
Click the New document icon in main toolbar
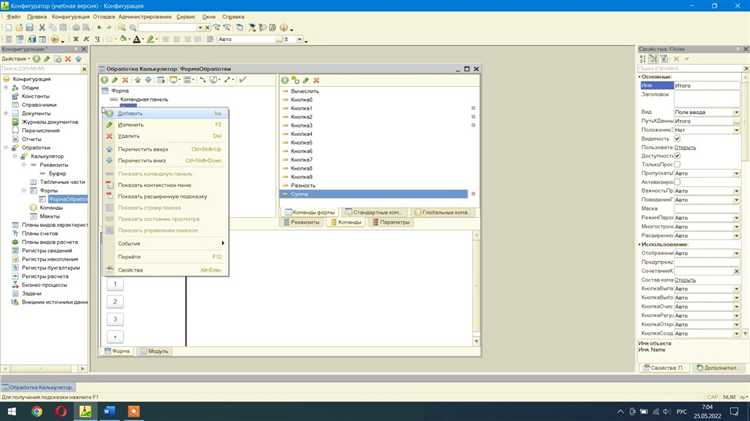point(8,28)
